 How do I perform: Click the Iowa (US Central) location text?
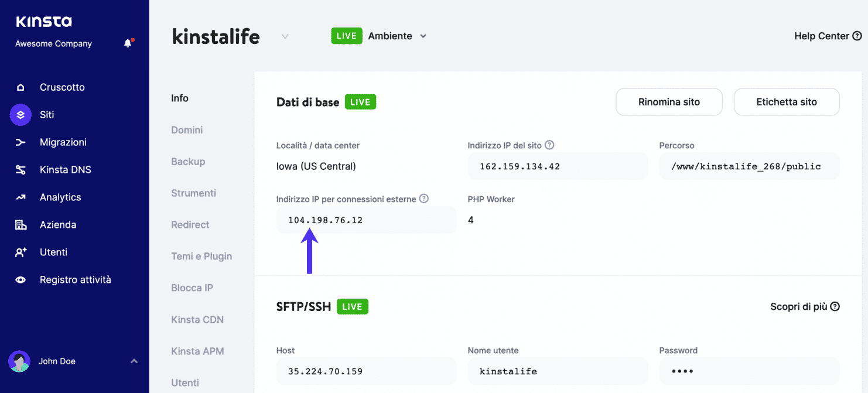(x=316, y=166)
